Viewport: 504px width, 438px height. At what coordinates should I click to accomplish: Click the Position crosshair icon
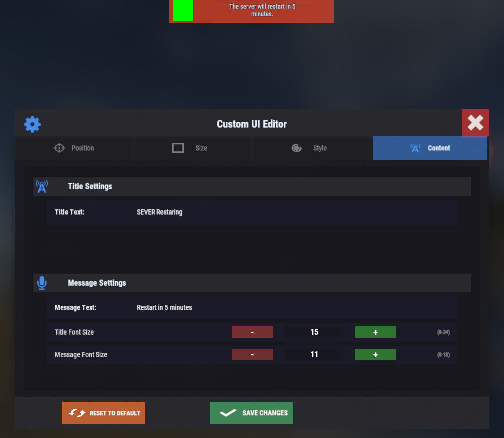(59, 148)
